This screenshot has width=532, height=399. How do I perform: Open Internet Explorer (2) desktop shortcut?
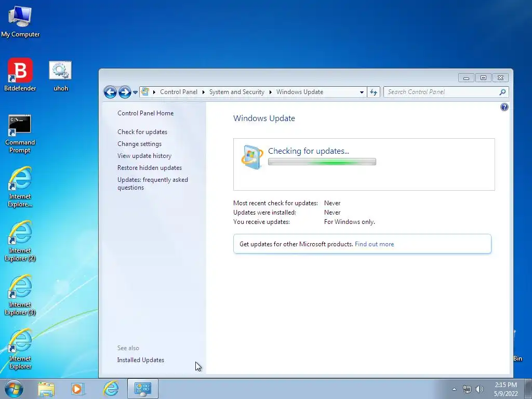click(20, 241)
